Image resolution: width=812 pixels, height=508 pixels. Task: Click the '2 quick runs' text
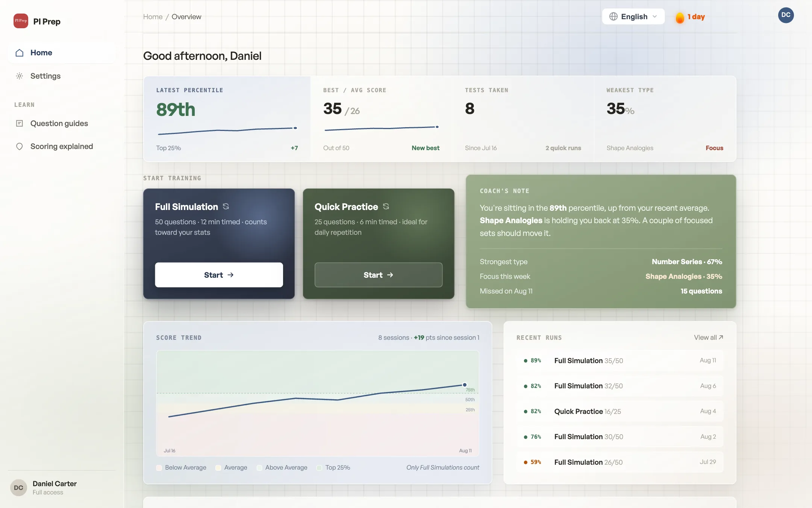(563, 148)
